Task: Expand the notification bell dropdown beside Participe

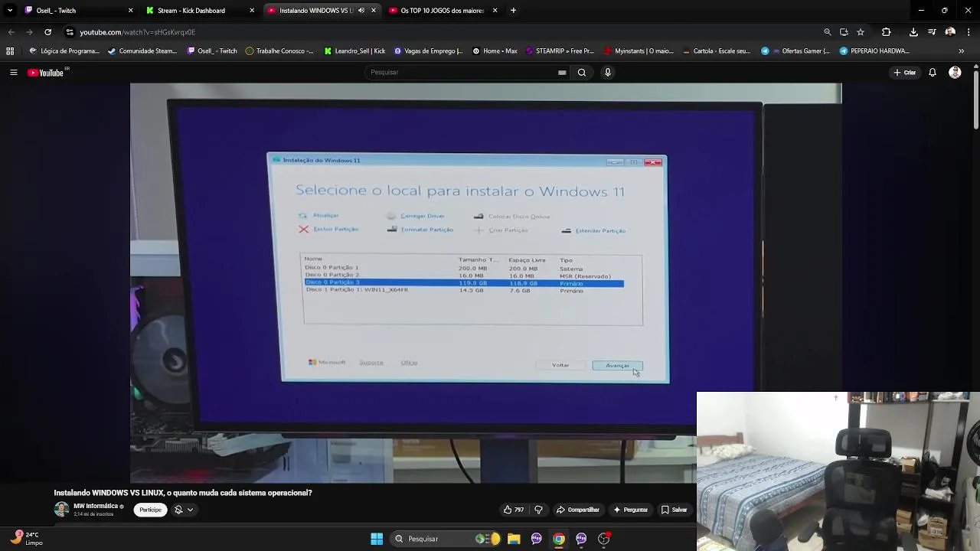Action: (x=184, y=510)
